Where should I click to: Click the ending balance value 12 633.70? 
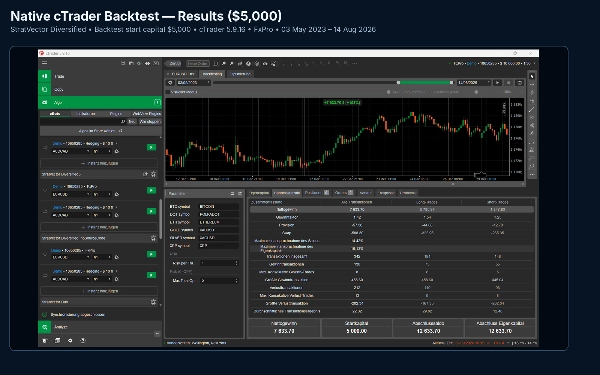click(428, 331)
